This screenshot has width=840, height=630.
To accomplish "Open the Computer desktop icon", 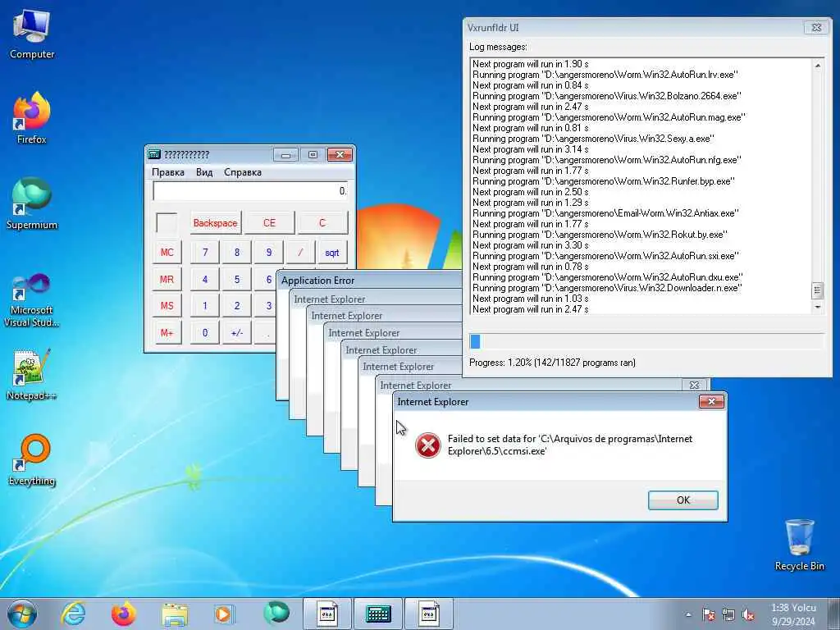I will 32,34.
